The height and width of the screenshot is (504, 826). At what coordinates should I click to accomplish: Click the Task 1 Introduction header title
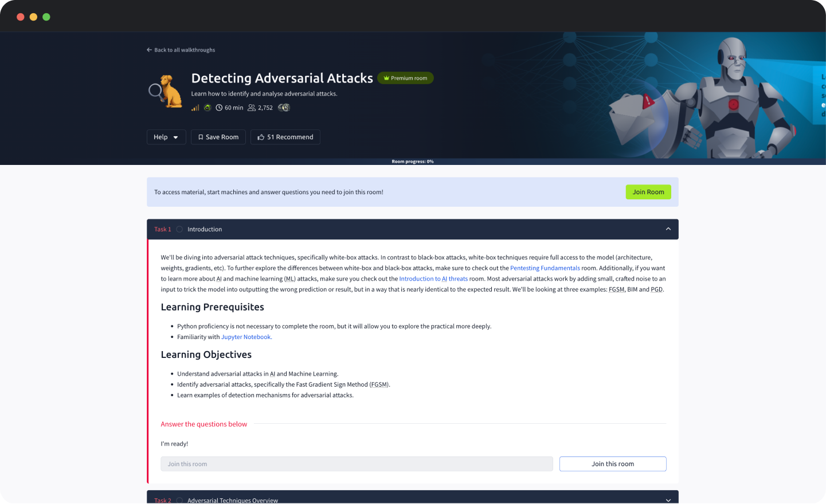tap(205, 229)
